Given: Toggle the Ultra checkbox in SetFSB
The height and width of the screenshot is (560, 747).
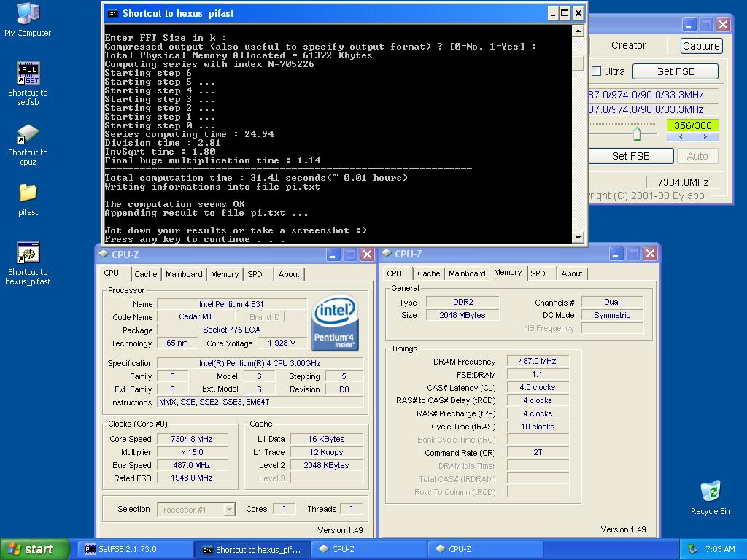Looking at the screenshot, I should (597, 71).
